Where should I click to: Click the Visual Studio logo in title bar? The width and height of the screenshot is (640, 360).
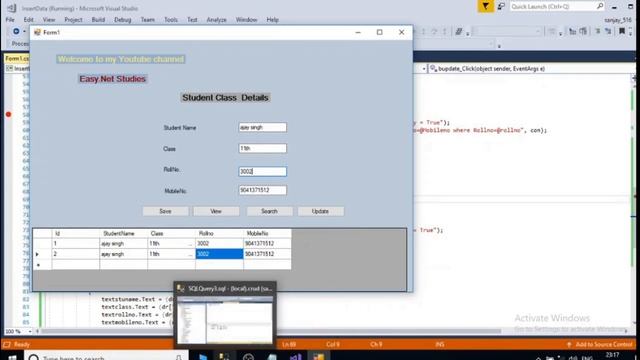[11, 8]
